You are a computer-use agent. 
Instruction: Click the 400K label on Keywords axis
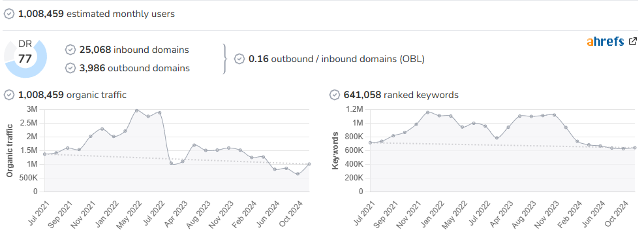click(x=354, y=164)
